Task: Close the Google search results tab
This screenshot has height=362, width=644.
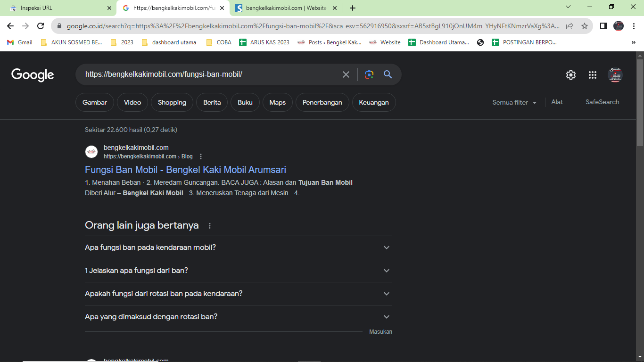Action: click(x=222, y=8)
